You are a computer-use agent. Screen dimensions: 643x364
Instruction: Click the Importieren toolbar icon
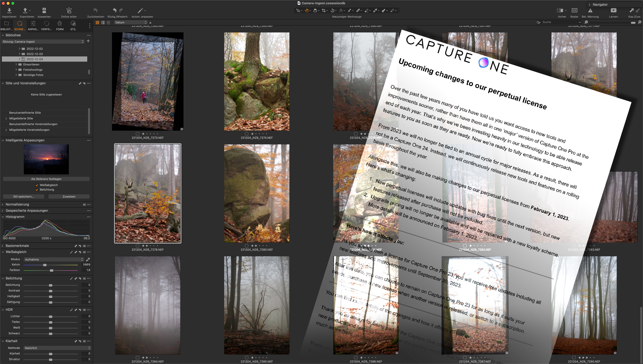tap(9, 11)
